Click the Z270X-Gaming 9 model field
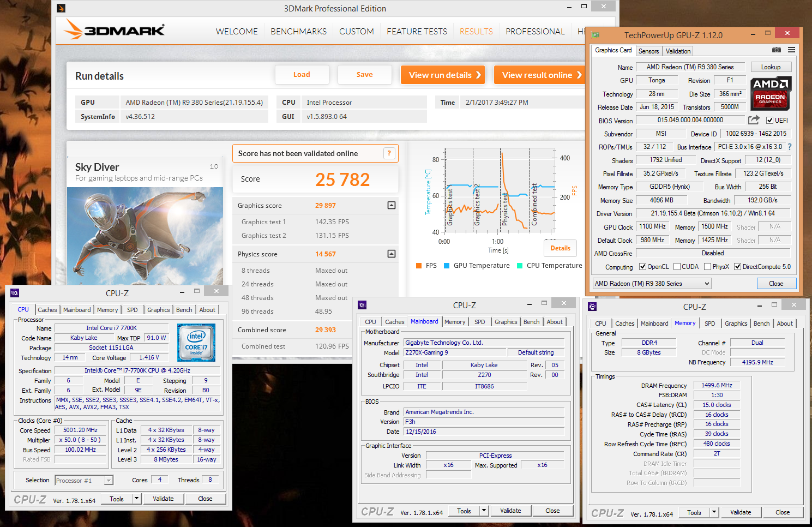The height and width of the screenshot is (527, 812). (x=455, y=352)
